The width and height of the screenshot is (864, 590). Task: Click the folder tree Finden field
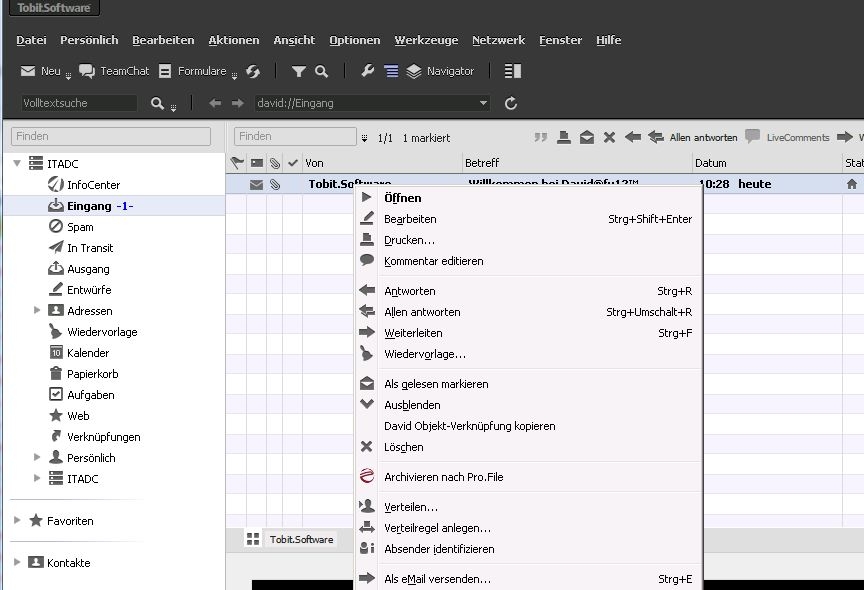(111, 136)
